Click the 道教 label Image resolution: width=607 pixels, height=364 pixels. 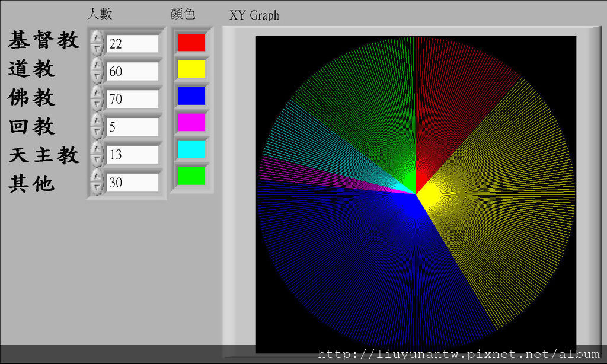pyautogui.click(x=32, y=69)
